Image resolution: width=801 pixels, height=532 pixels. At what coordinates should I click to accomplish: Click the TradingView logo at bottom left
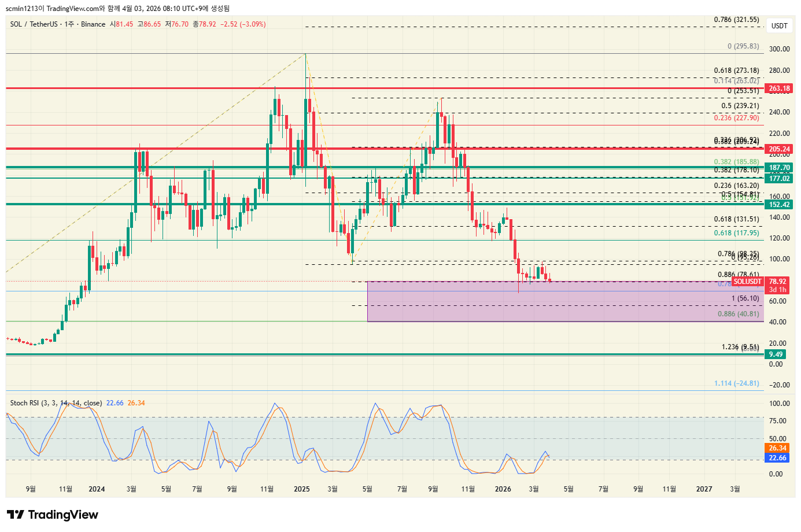53,515
